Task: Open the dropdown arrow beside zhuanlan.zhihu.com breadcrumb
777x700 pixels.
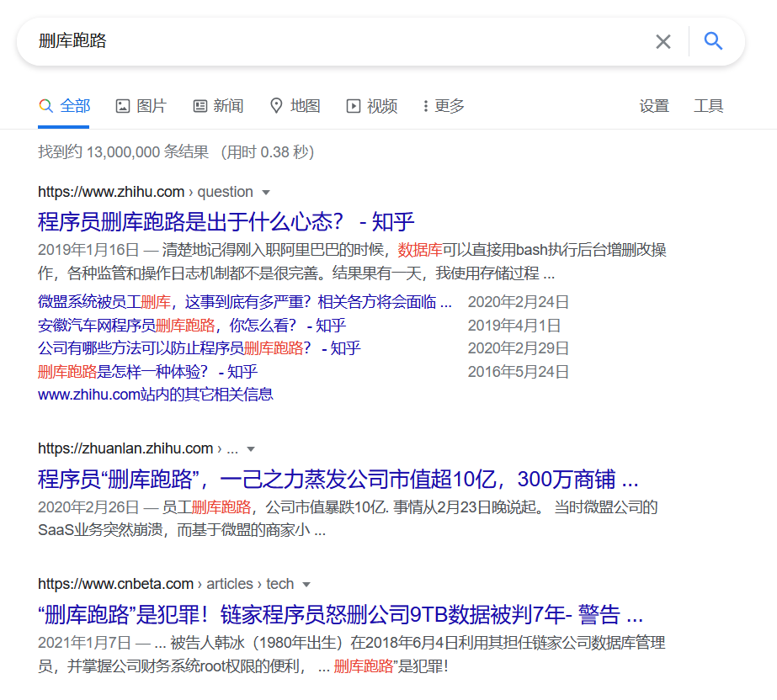Action: point(250,448)
